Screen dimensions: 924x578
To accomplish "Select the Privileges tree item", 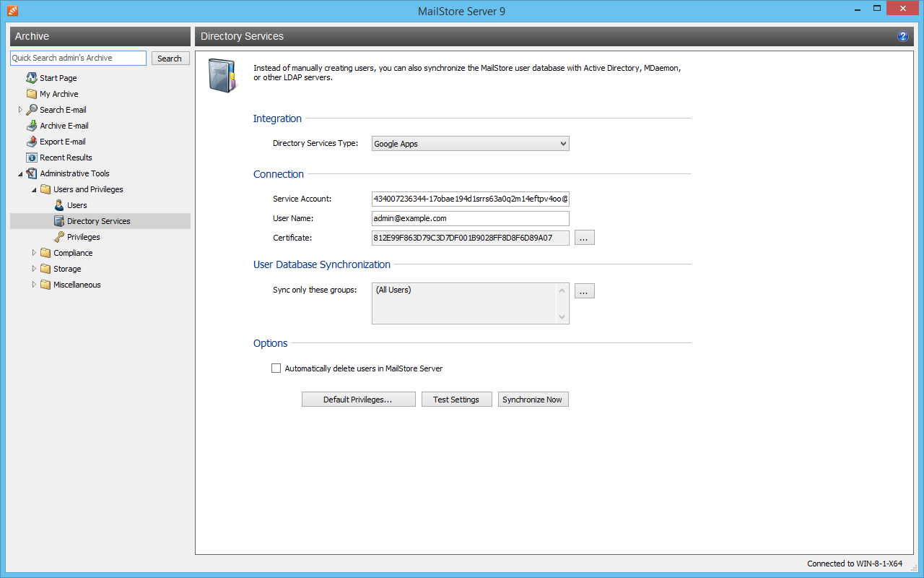I will coord(84,237).
